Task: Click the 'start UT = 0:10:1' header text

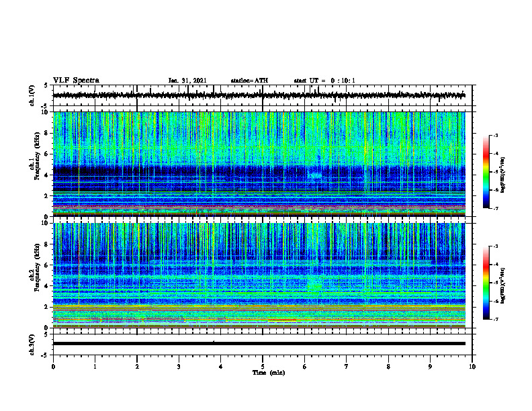Action: [x=324, y=81]
